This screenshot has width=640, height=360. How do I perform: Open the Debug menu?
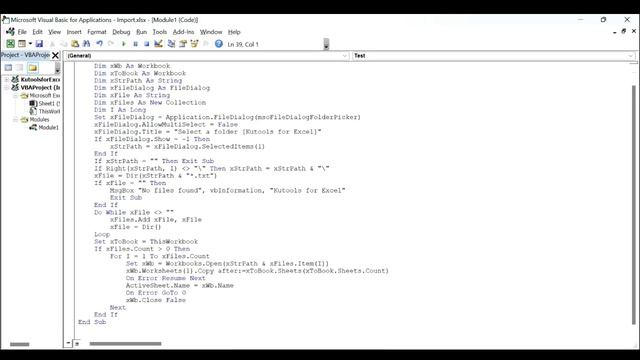121,32
